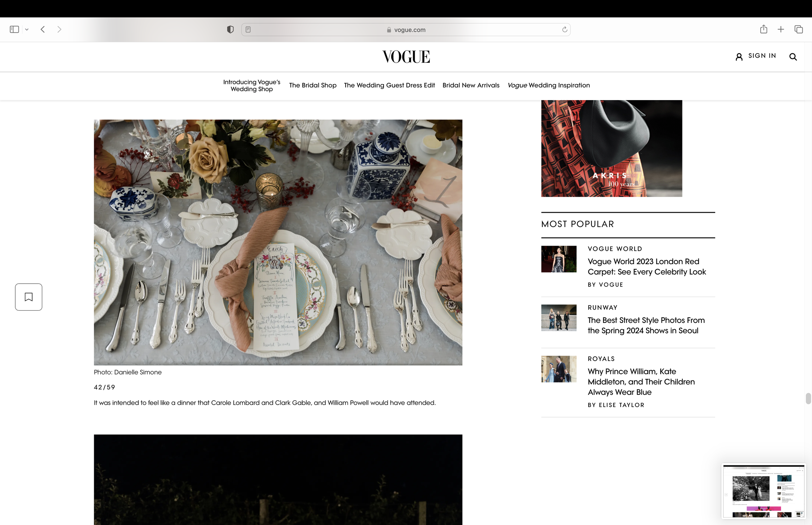Click the user account icon

[x=739, y=57]
